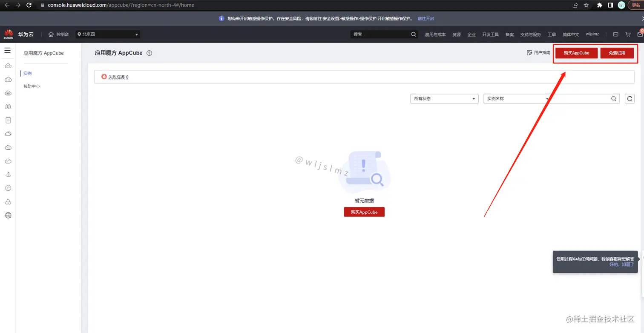
Task: Click the cloud with gauge icon
Action: (8, 161)
